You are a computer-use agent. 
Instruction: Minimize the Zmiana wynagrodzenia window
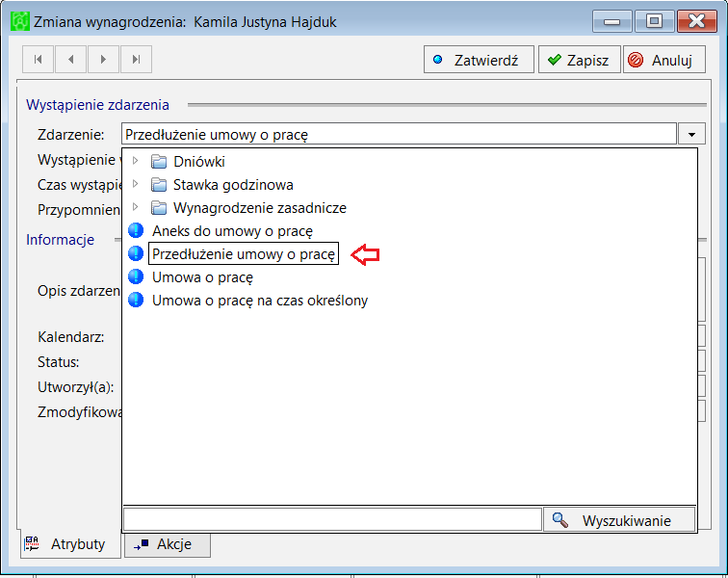click(611, 21)
